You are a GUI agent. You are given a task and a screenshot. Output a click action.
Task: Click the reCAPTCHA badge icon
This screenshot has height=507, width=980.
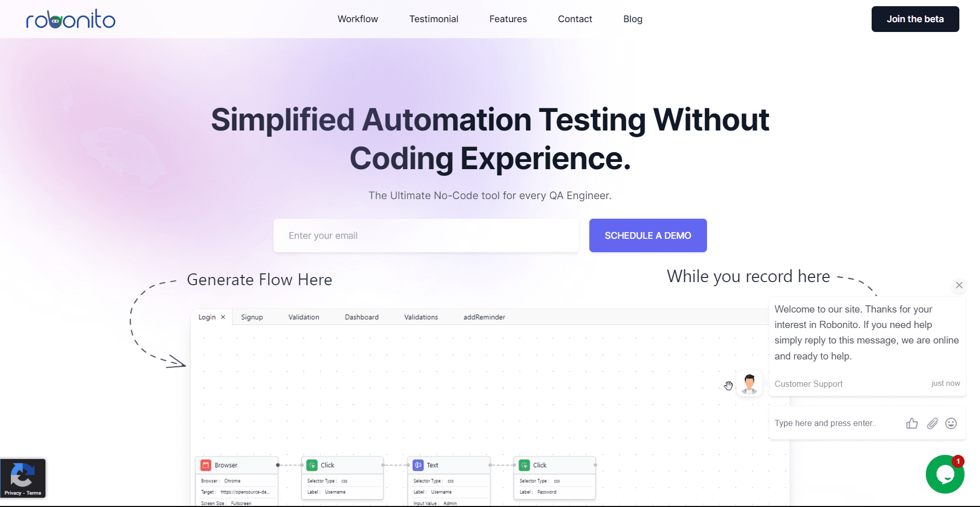coord(23,475)
